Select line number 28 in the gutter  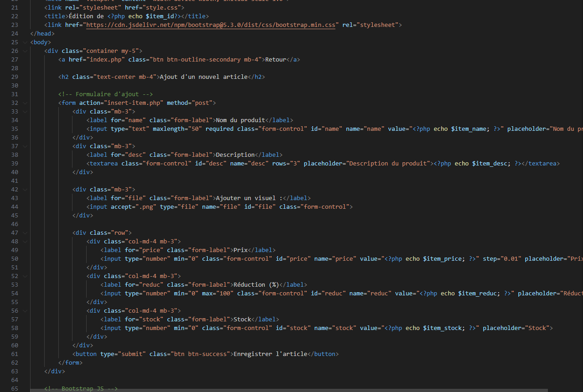(14, 68)
